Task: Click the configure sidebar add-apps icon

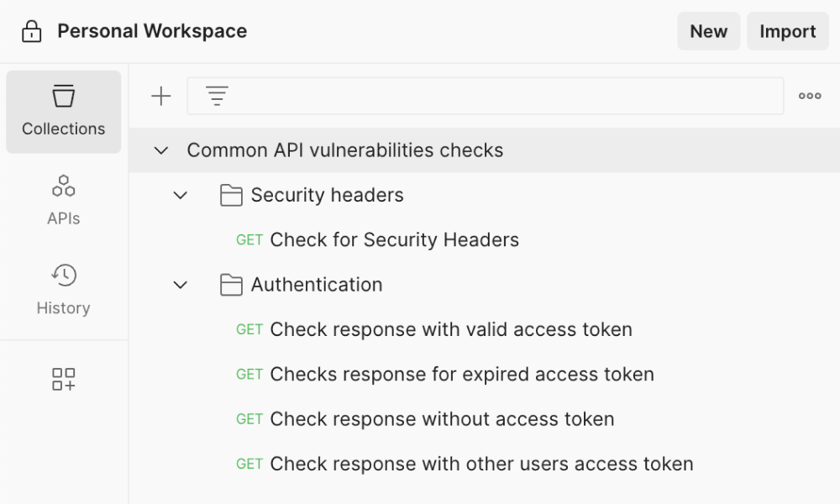Action: pos(64,379)
